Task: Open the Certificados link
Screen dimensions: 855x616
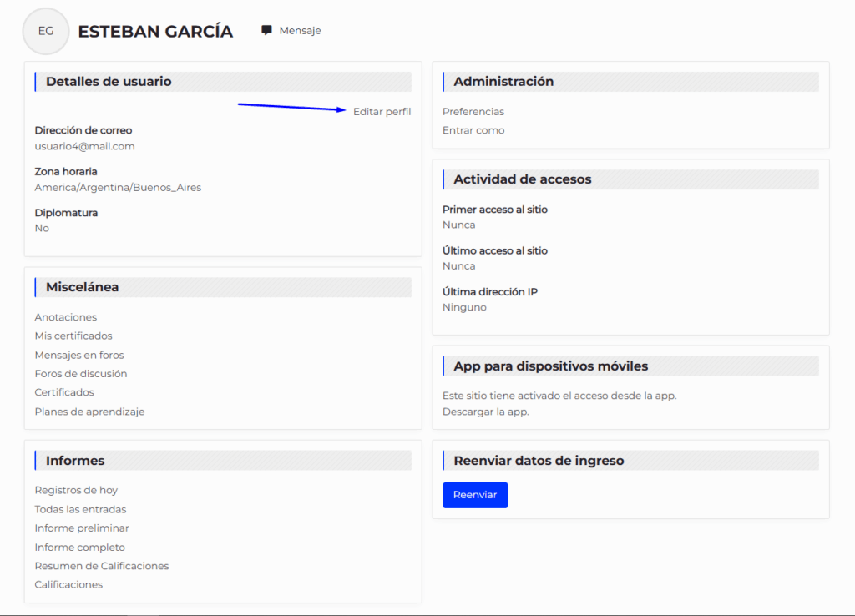Action: pos(64,392)
